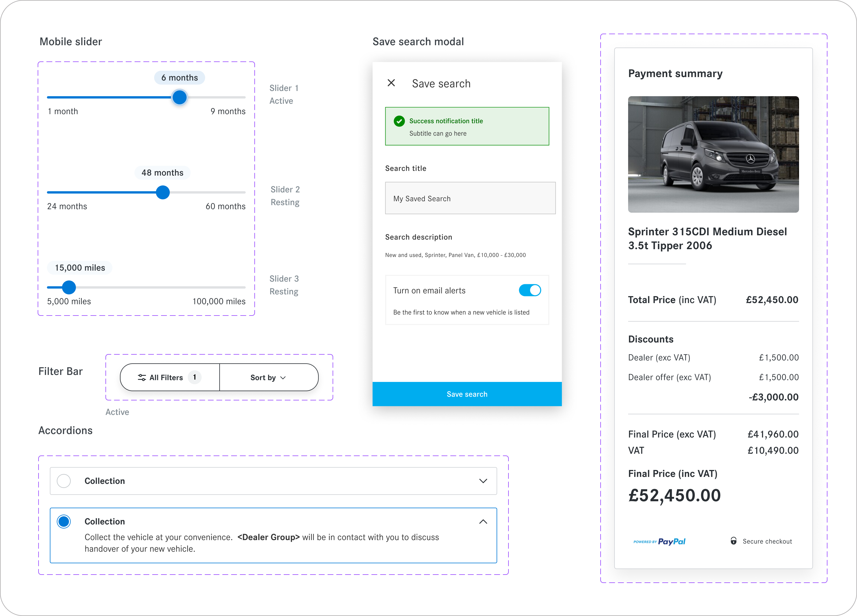The width and height of the screenshot is (857, 616).
Task: Click the large £52,450.00 final price
Action: pos(674,495)
